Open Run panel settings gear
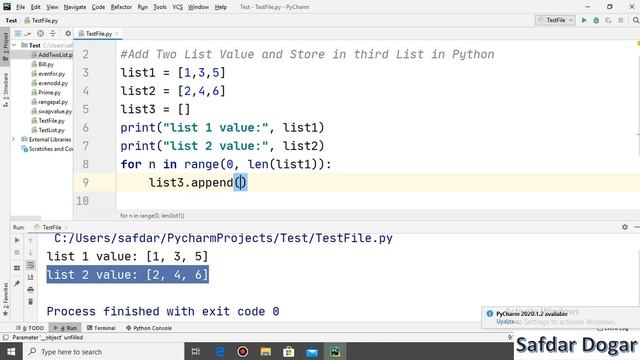 (624, 227)
